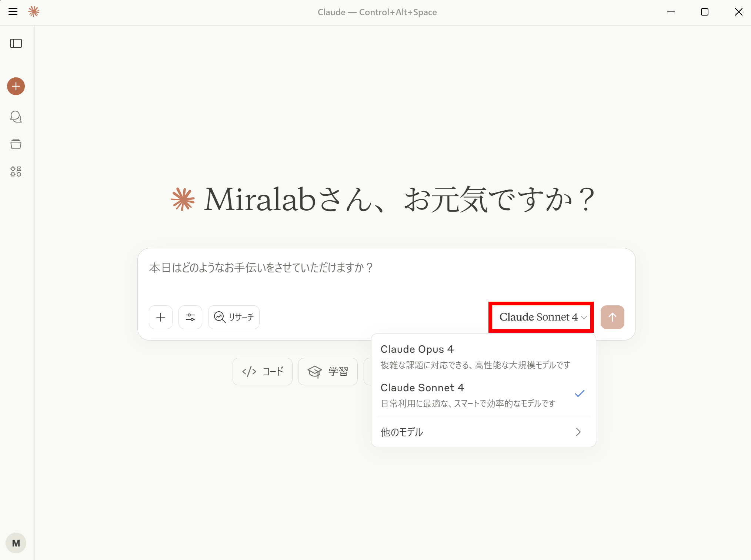Expand the 他のモデル submenu
The image size is (751, 560).
(483, 432)
